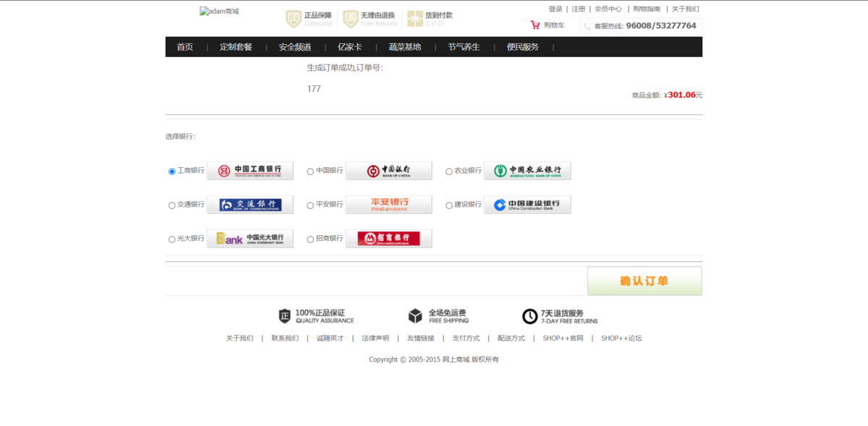Click the 确认订单 confirm order button

pos(644,281)
